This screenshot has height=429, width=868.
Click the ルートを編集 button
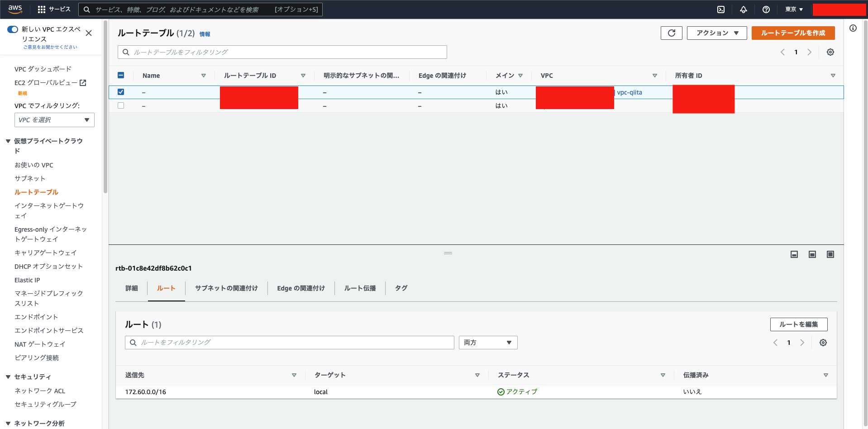[799, 324]
